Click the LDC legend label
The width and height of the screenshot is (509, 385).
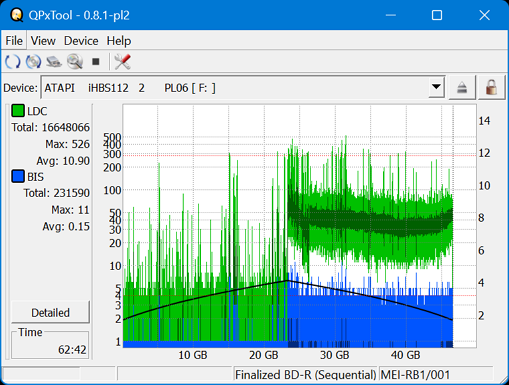coord(37,111)
